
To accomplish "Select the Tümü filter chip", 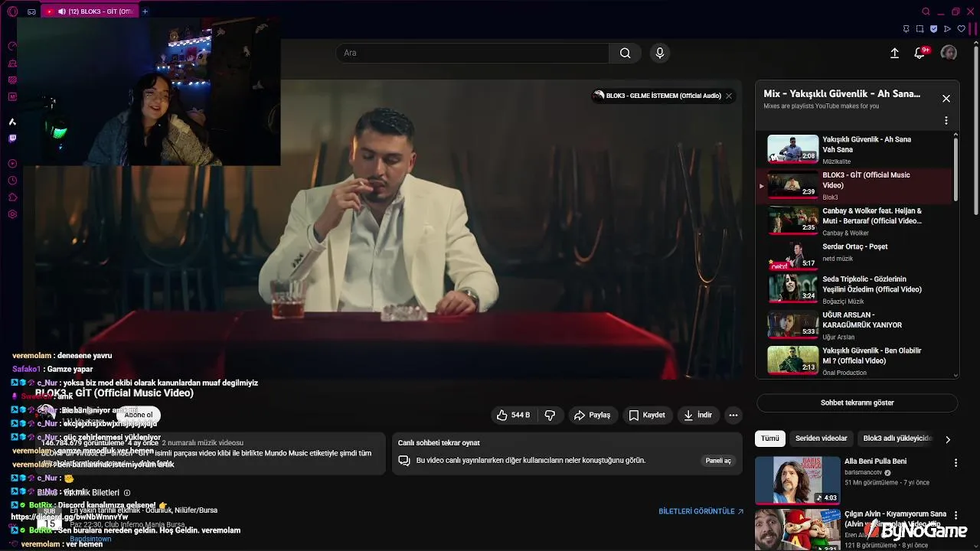I will (x=769, y=439).
